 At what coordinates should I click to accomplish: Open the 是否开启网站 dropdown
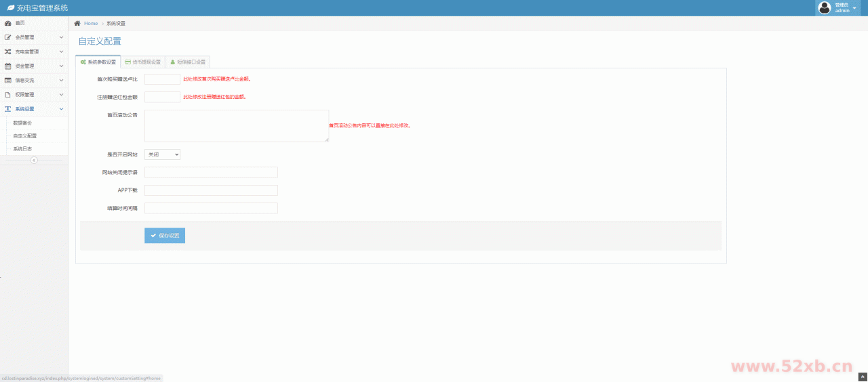point(163,154)
